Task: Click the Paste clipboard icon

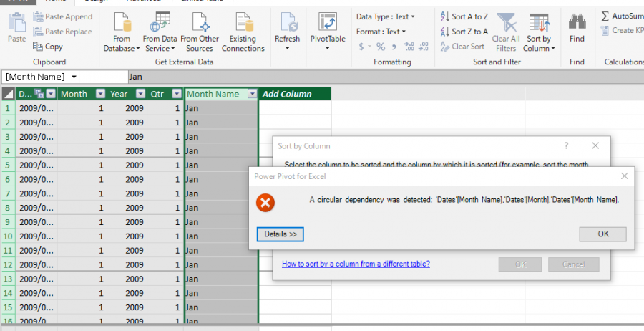Action: pos(17,23)
